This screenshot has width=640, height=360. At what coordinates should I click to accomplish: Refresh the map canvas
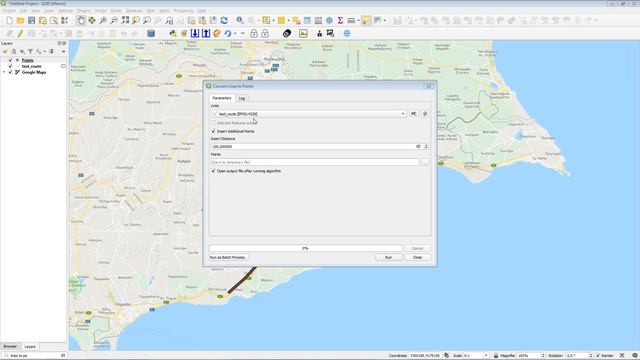pos(224,20)
